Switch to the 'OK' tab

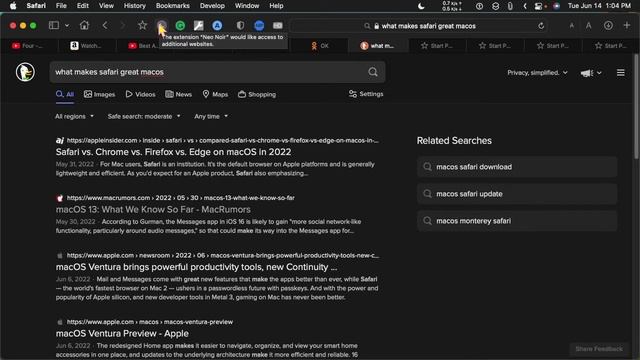tap(320, 46)
